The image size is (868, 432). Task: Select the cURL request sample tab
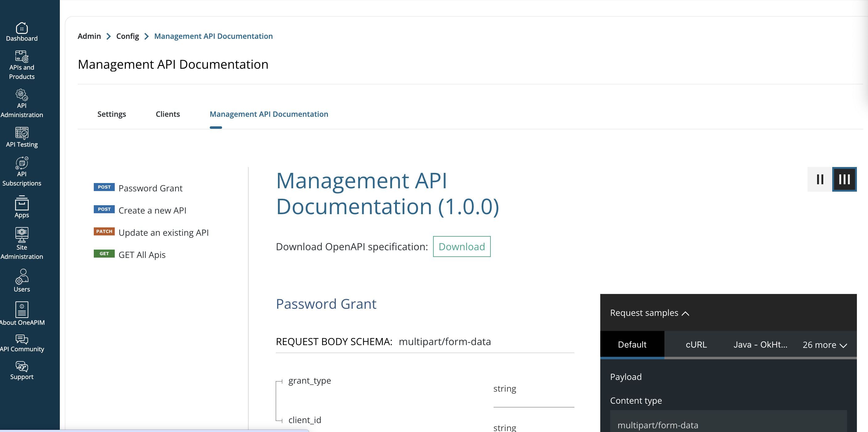click(696, 344)
